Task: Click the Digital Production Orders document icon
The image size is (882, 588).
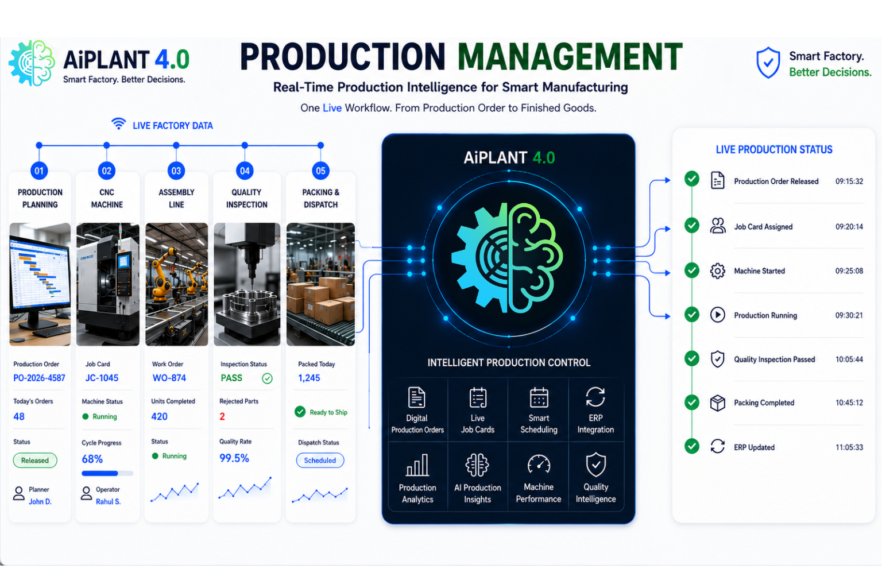Action: point(416,397)
